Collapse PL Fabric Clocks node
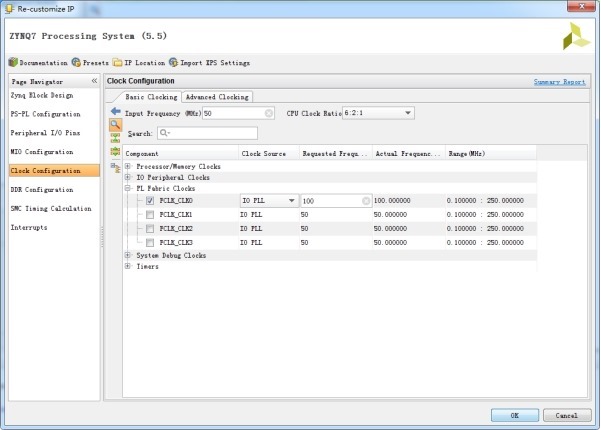Screen dimensions: 601x430 coord(128,188)
